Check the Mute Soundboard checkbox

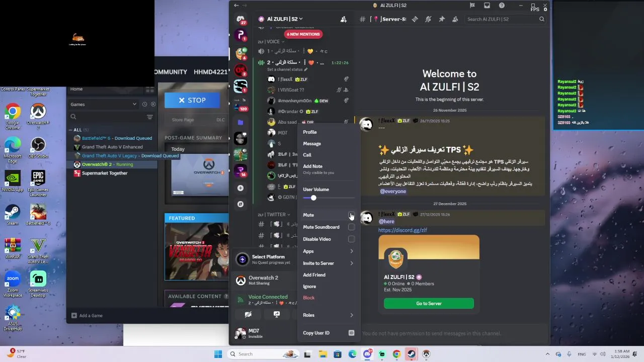pyautogui.click(x=351, y=227)
